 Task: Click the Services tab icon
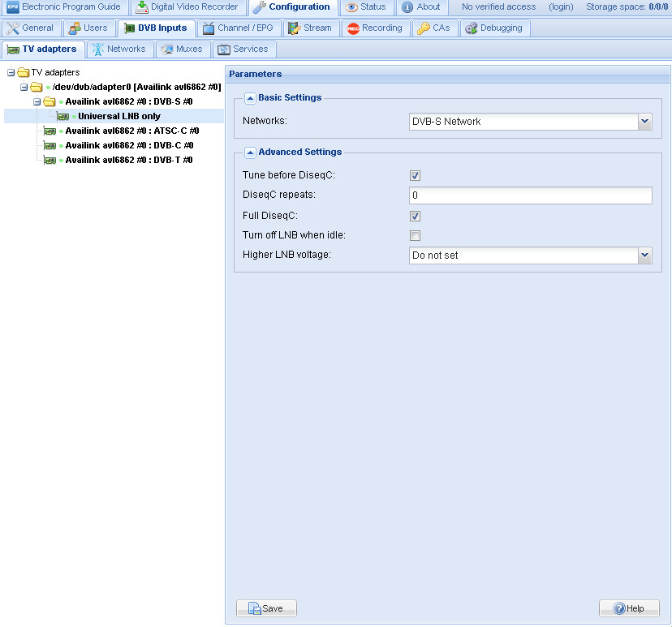click(224, 49)
